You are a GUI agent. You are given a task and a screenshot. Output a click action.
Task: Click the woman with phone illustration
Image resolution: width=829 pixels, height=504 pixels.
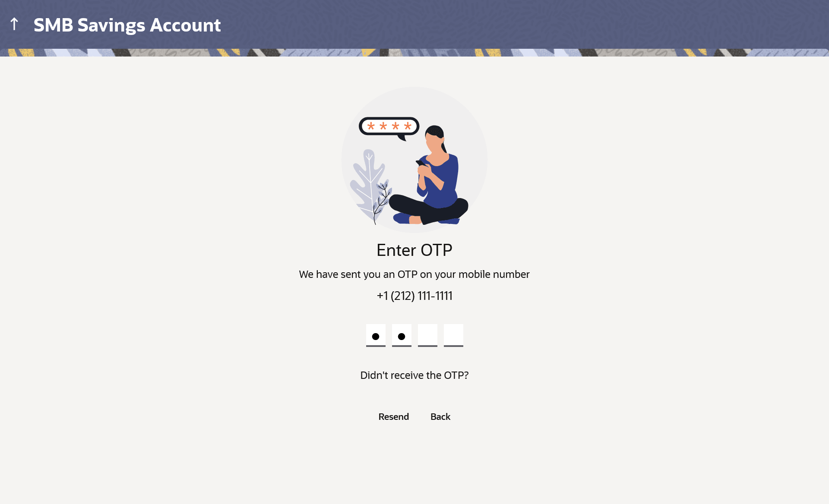[429, 175]
